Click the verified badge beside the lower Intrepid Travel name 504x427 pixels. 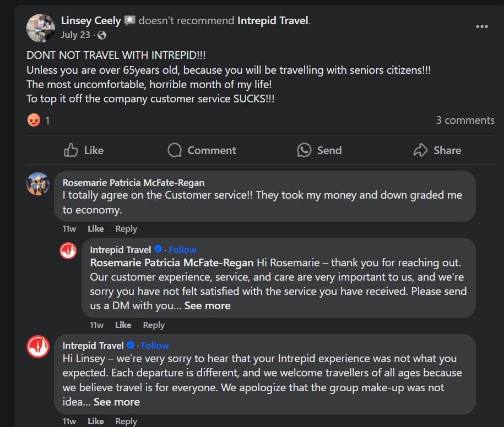131,346
